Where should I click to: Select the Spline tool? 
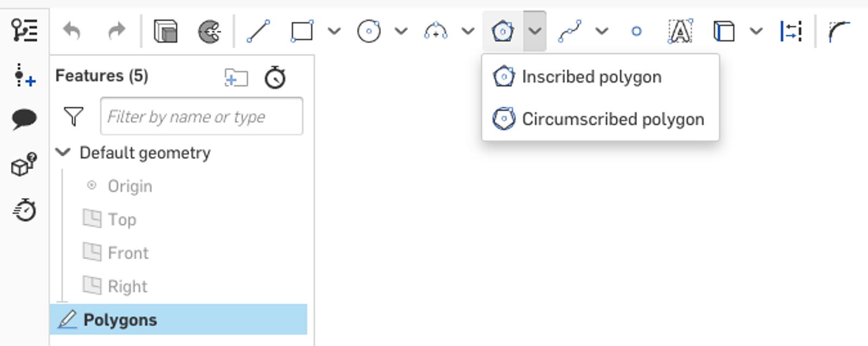click(x=570, y=31)
